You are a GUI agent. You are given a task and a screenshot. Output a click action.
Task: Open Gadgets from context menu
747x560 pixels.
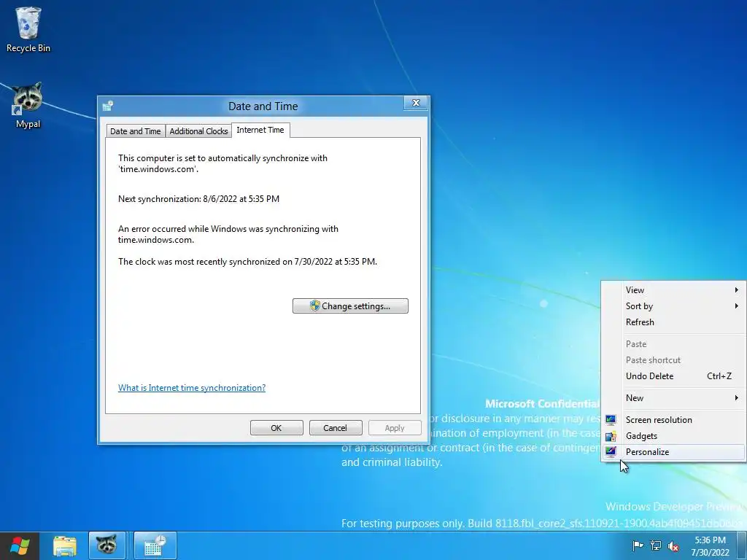(673, 436)
